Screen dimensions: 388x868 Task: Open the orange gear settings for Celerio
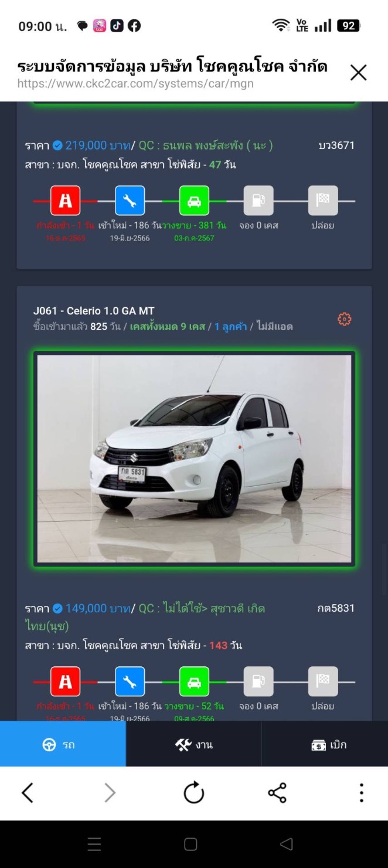point(345,319)
